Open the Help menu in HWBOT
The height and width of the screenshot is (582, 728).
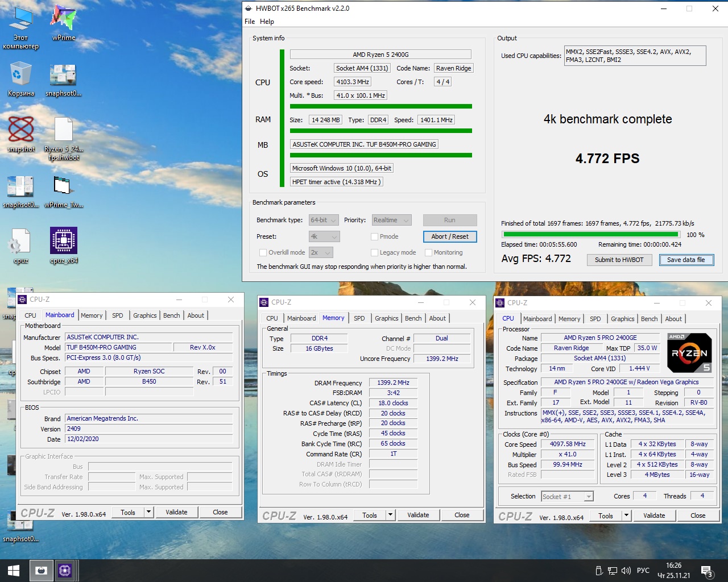[267, 22]
